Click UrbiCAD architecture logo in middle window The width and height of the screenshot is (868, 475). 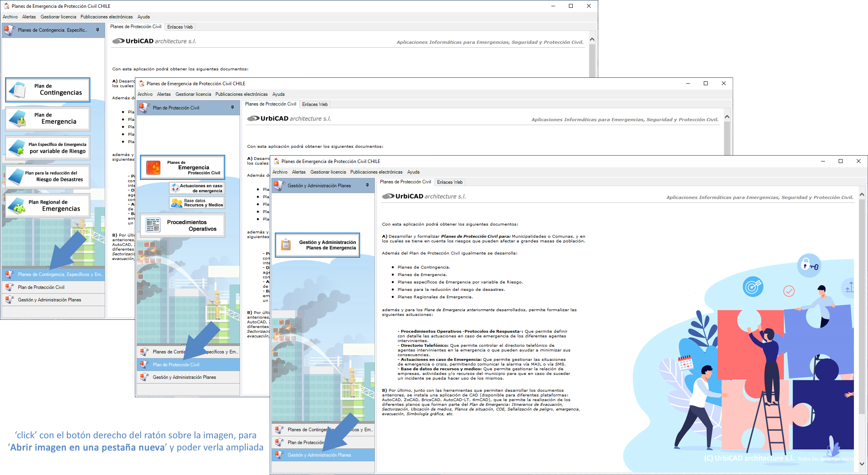tap(289, 118)
